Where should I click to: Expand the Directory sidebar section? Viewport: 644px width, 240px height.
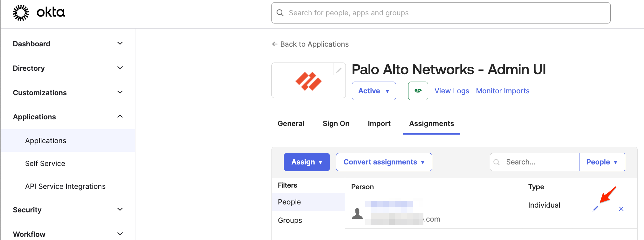click(120, 68)
